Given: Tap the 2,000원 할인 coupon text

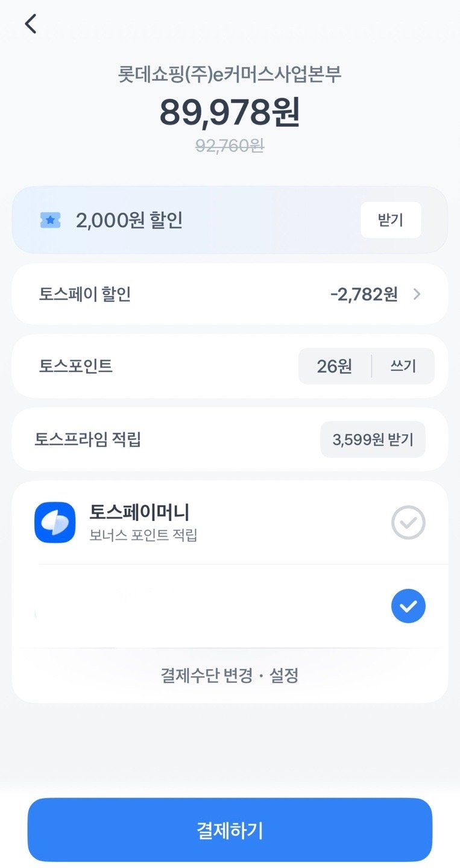Looking at the screenshot, I should 129,221.
